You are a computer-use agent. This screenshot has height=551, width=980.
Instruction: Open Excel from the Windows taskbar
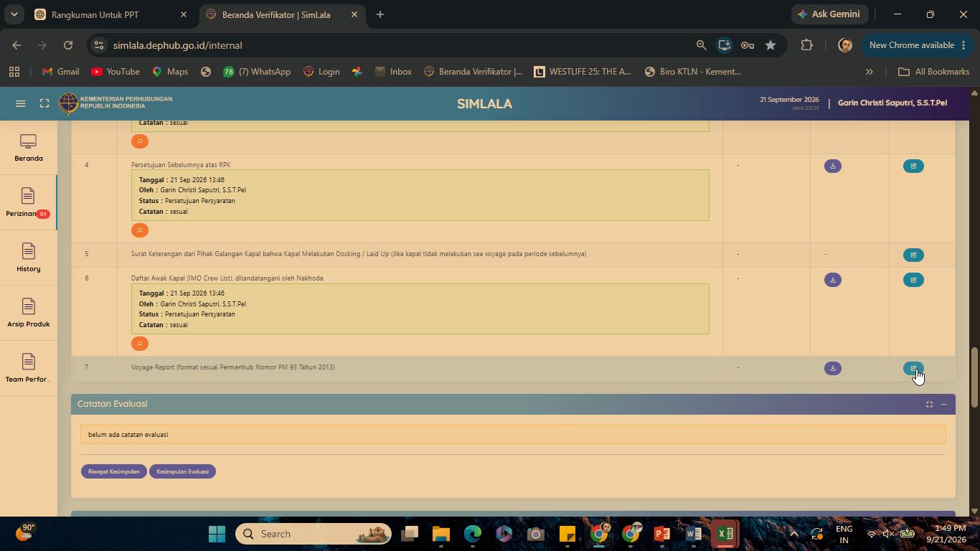[725, 534]
